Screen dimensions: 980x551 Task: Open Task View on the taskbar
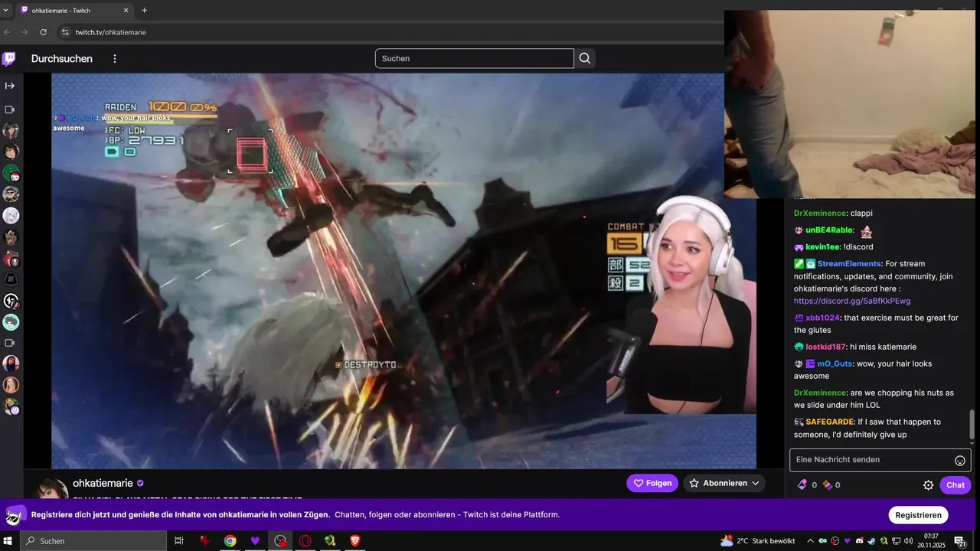179,541
